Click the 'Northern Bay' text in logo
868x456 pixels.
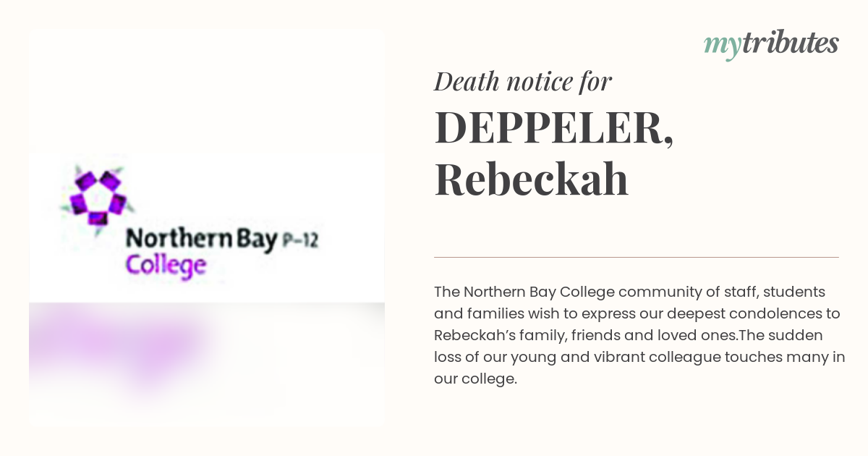[200, 240]
